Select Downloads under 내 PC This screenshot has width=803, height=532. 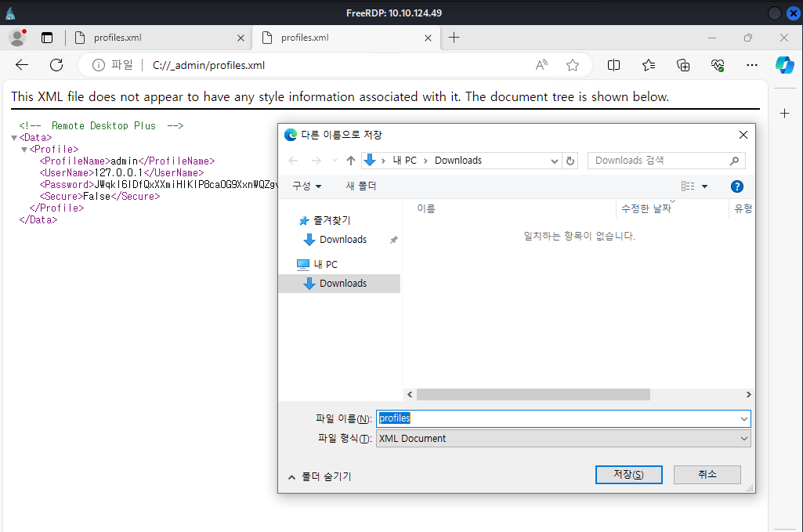coord(339,283)
